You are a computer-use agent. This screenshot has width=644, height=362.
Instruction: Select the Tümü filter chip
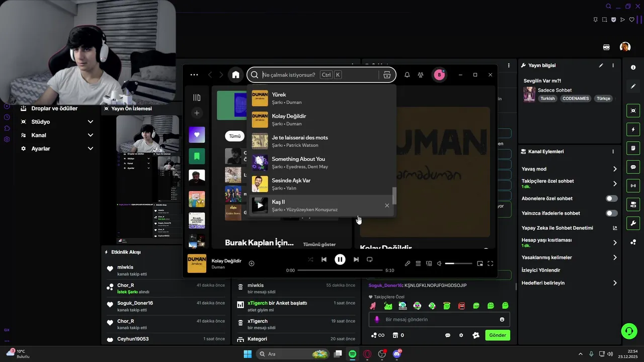[235, 136]
